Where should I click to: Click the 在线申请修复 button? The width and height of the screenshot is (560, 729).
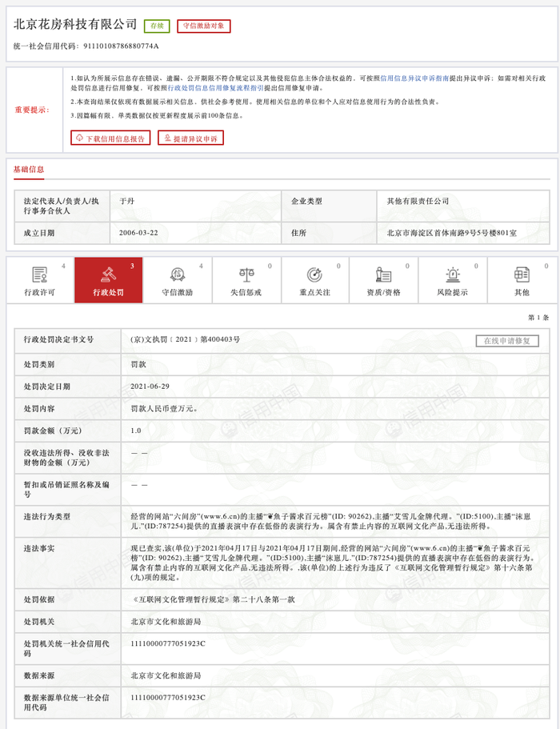(x=507, y=341)
